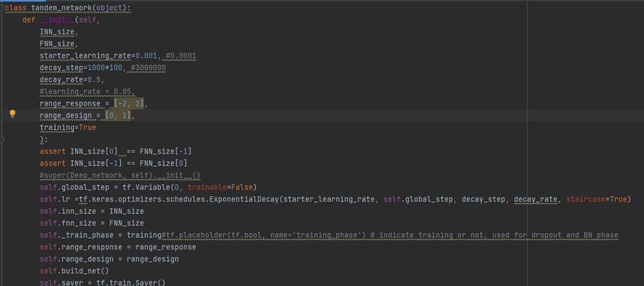Click the self.range_design = range_design line
Viewport: 644px width, 286px height.
coord(109,258)
